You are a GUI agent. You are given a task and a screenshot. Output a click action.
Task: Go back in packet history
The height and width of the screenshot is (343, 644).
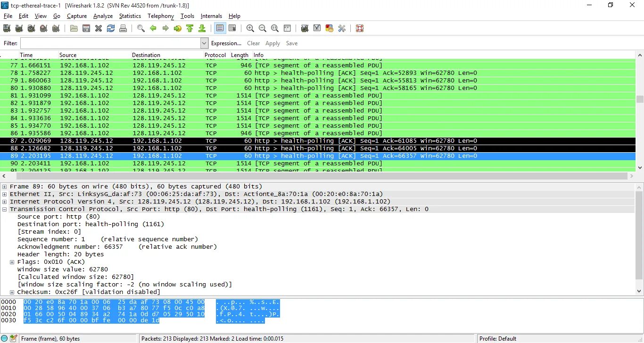coord(153,28)
